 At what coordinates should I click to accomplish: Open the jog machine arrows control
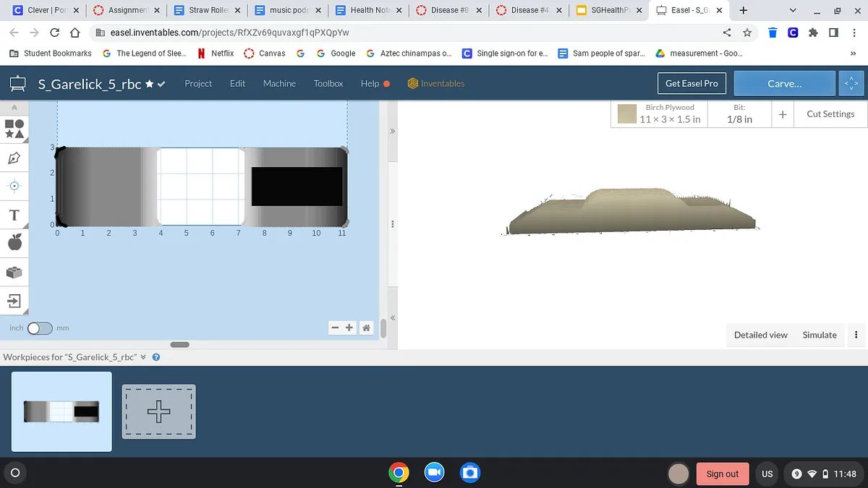pyautogui.click(x=851, y=84)
